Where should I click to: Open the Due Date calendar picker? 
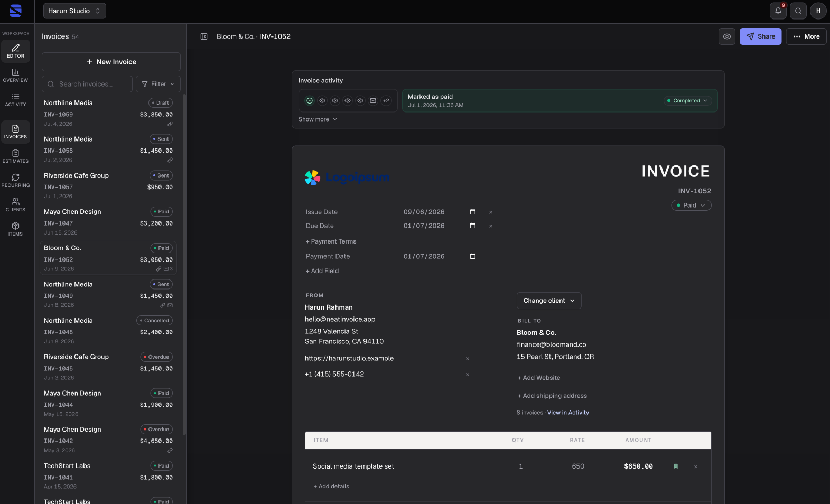coord(473,226)
